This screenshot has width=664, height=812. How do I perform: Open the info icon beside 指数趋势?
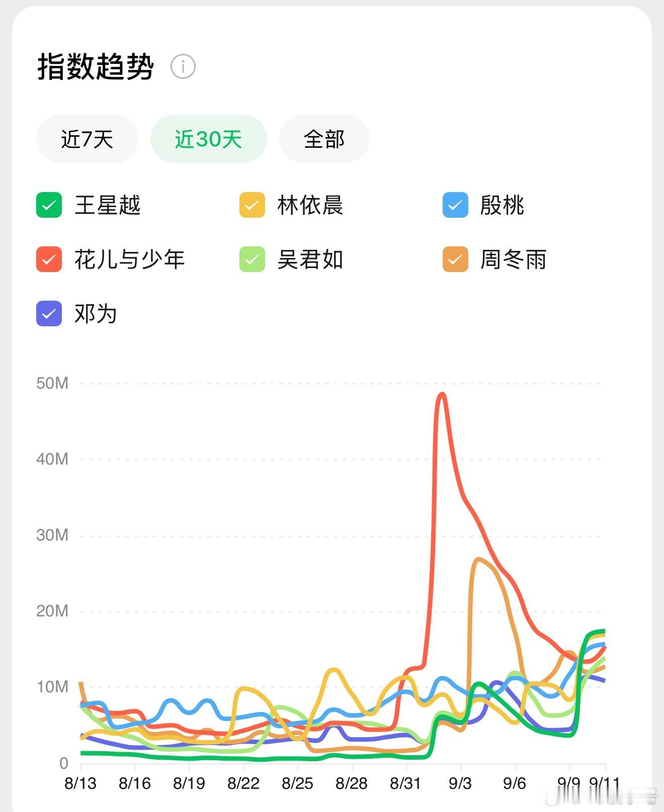[x=183, y=66]
